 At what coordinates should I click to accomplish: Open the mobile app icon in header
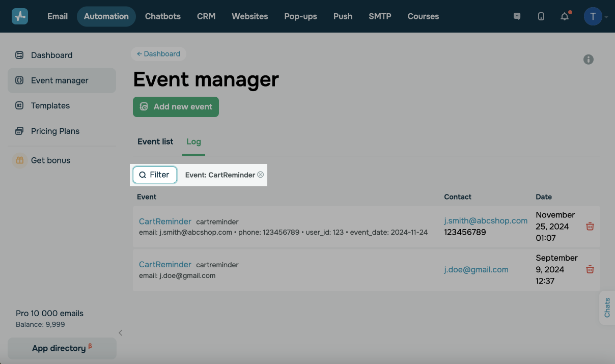541,16
